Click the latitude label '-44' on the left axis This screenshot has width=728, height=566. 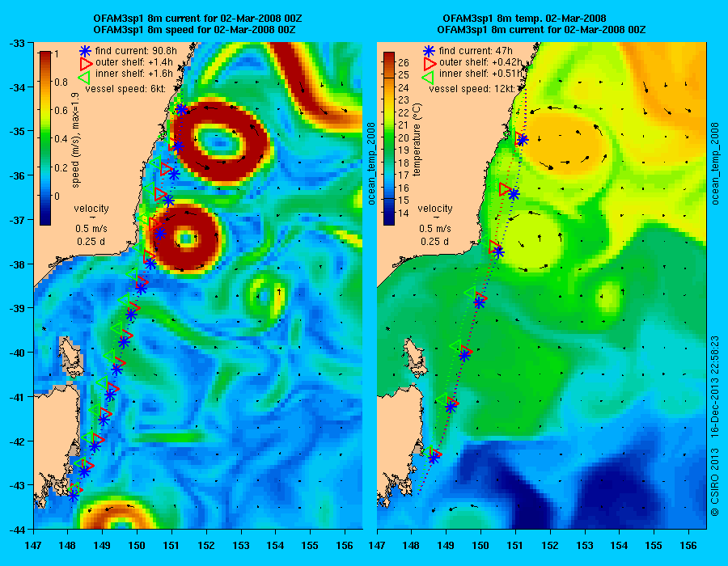pyautogui.click(x=17, y=530)
